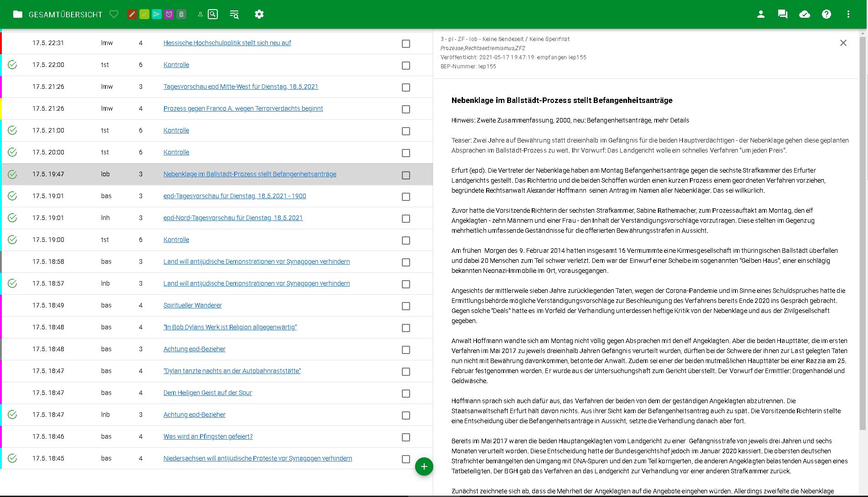868x497 pixels.
Task: Tick checkbox for the 22:00 Kontrolle row
Action: (x=406, y=66)
